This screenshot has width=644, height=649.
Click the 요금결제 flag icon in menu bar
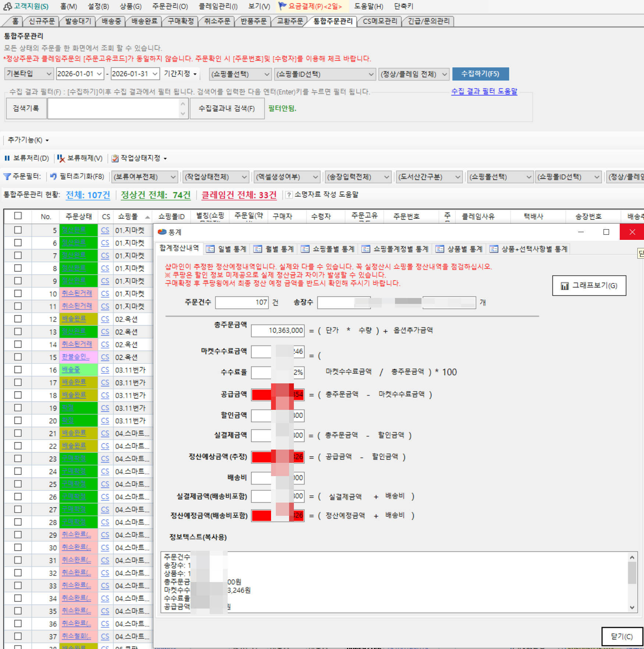tap(282, 6)
